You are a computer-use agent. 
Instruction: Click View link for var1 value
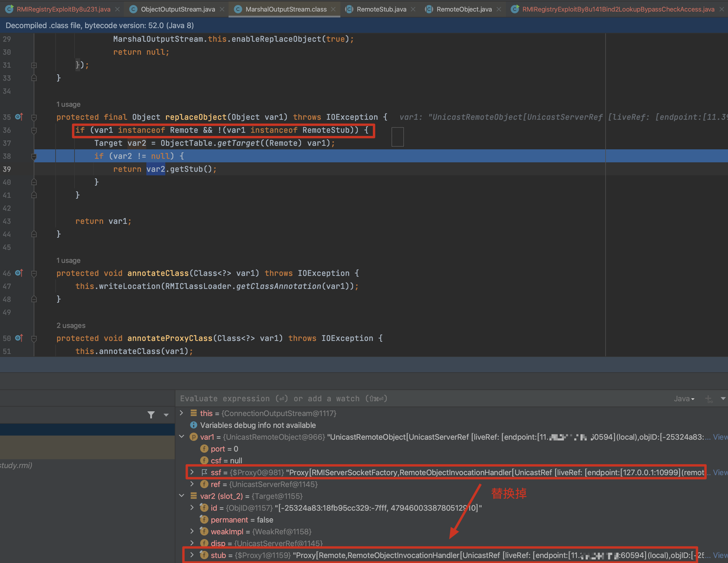tap(720, 437)
